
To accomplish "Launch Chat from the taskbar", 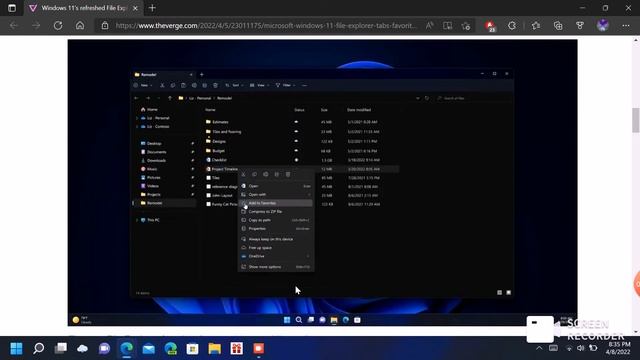I will click(104, 348).
